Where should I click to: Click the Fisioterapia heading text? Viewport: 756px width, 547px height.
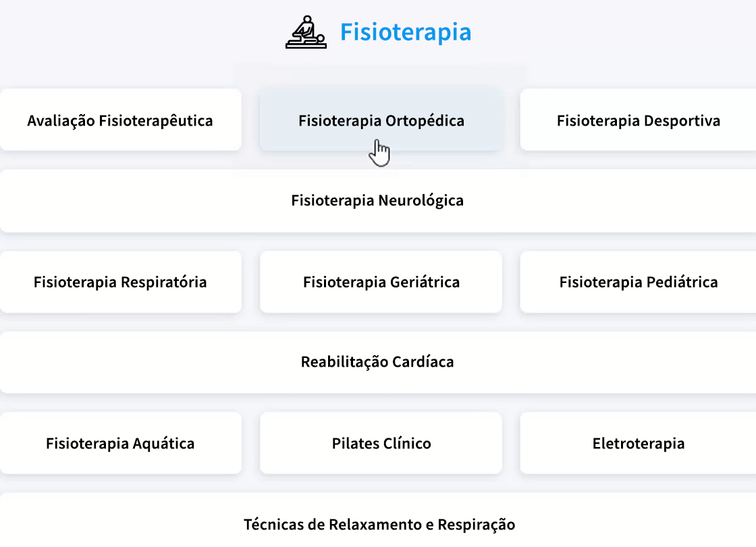pyautogui.click(x=406, y=32)
